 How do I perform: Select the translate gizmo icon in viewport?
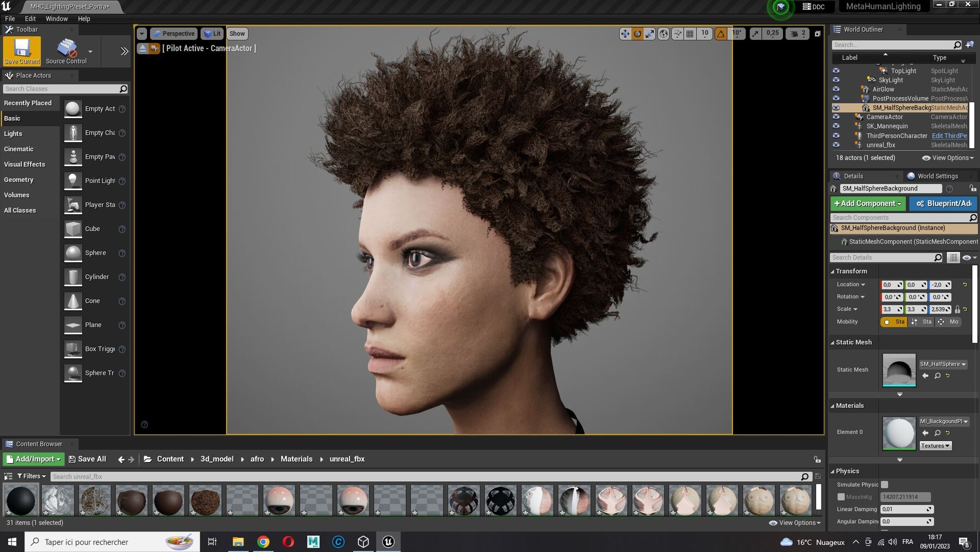pos(625,34)
